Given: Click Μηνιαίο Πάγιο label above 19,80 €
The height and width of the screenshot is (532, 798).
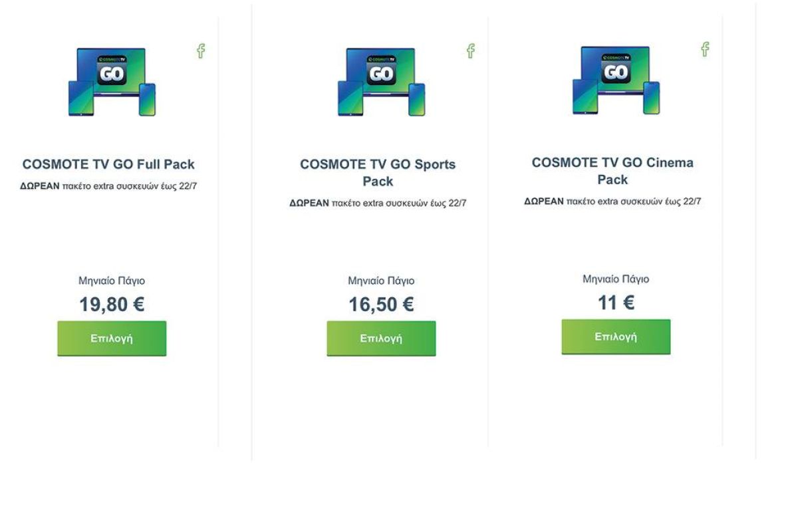Looking at the screenshot, I should click(x=112, y=281).
